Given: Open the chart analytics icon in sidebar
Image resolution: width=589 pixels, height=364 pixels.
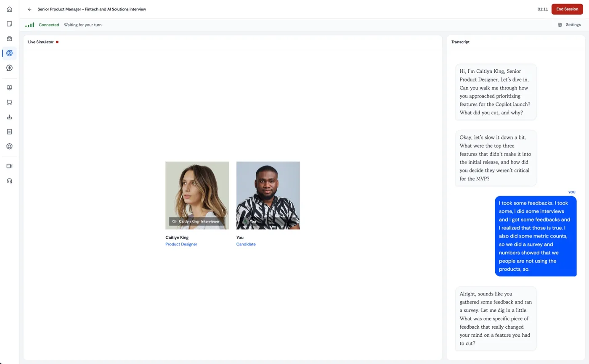Looking at the screenshot, I should (9, 68).
